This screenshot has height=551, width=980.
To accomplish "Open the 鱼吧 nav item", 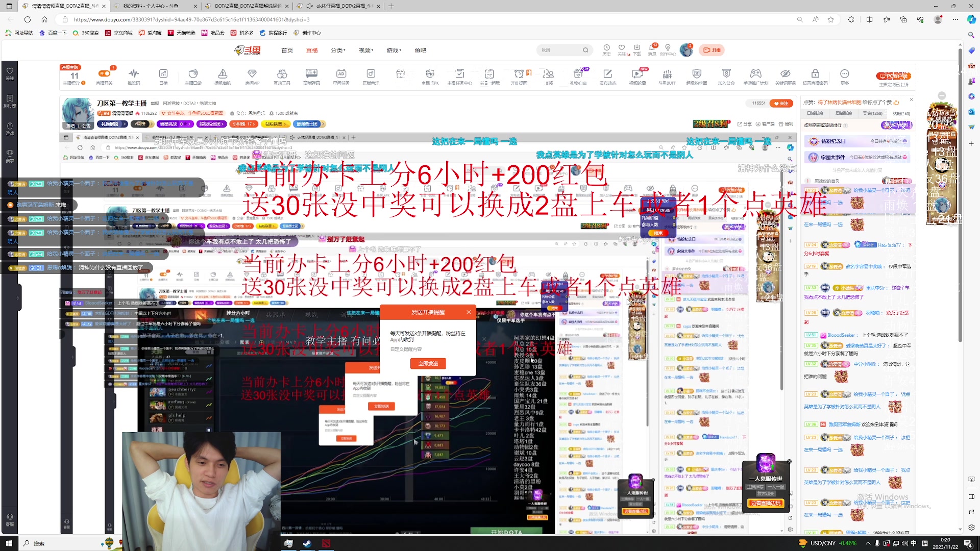I will point(420,50).
